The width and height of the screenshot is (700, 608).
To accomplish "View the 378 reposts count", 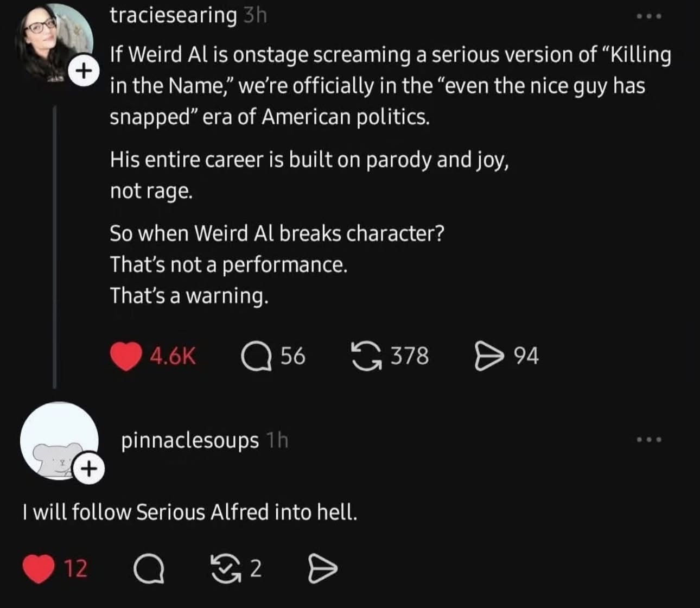I will coord(410,356).
